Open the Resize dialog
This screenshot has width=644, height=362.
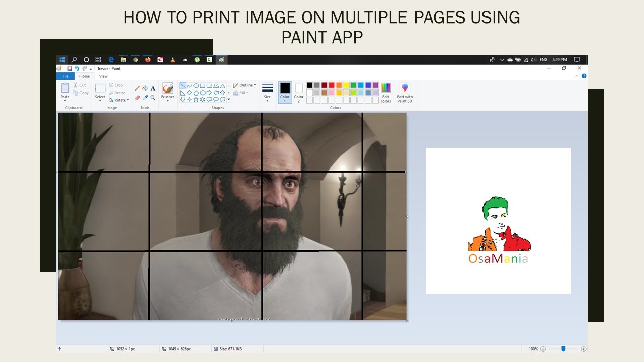point(117,93)
